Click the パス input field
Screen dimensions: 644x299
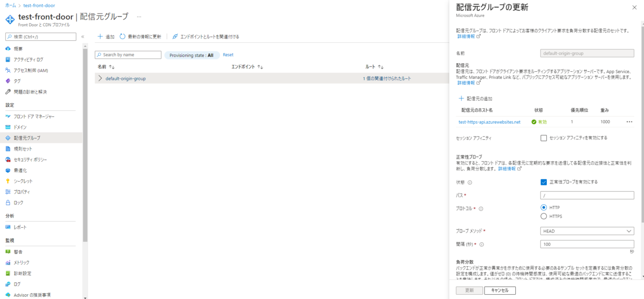[588, 196]
